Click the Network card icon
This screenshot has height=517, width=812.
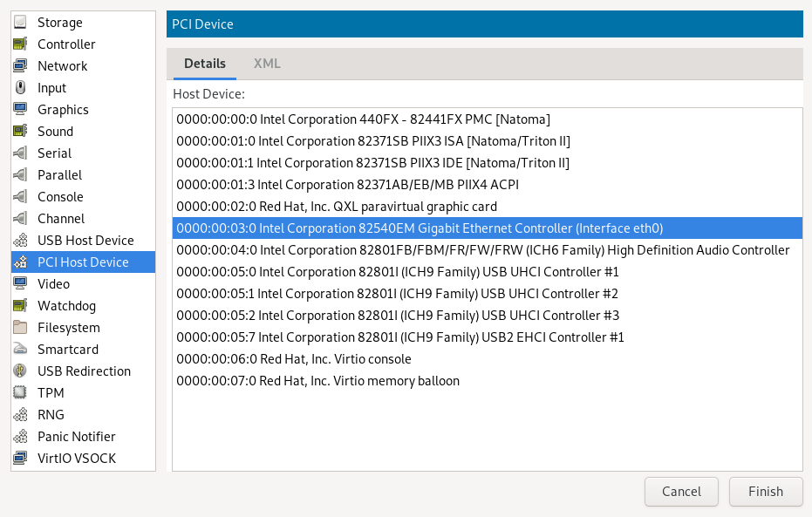pos(21,66)
